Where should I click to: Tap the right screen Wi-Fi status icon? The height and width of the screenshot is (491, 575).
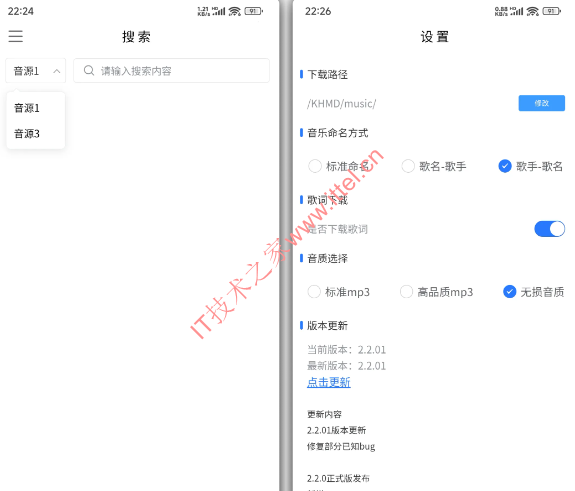point(532,11)
